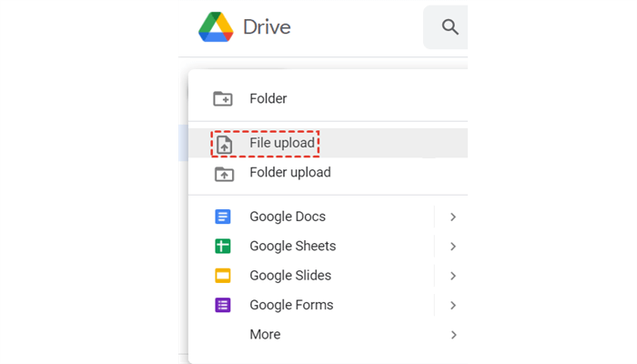
Task: Choose File upload menu entry
Action: [x=282, y=143]
